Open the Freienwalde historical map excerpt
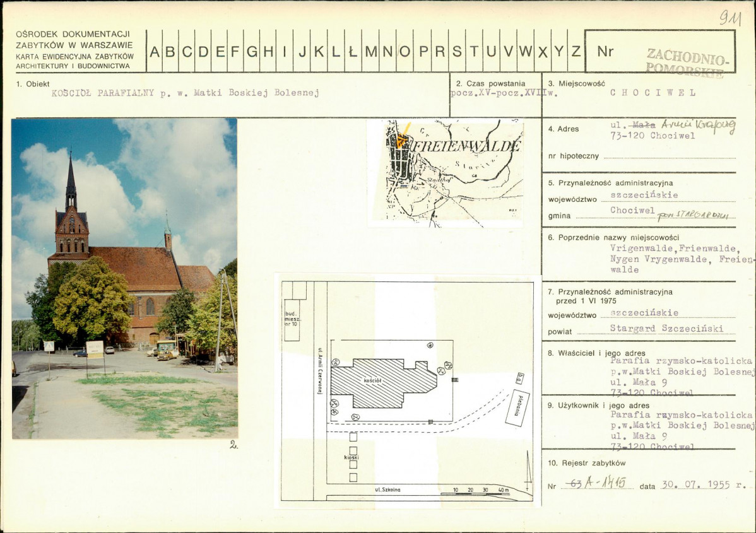The width and height of the screenshot is (756, 533). tap(445, 173)
